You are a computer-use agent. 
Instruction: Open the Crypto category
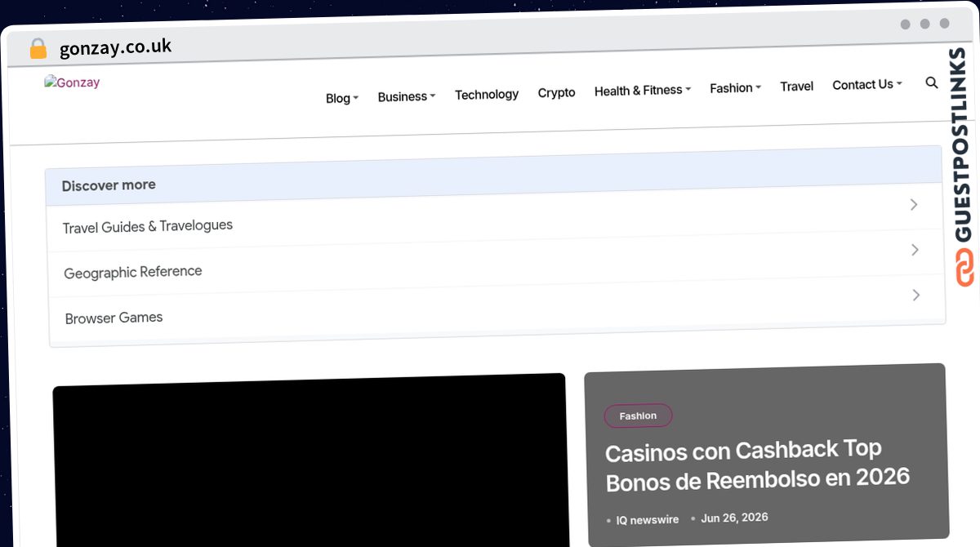[x=556, y=93]
